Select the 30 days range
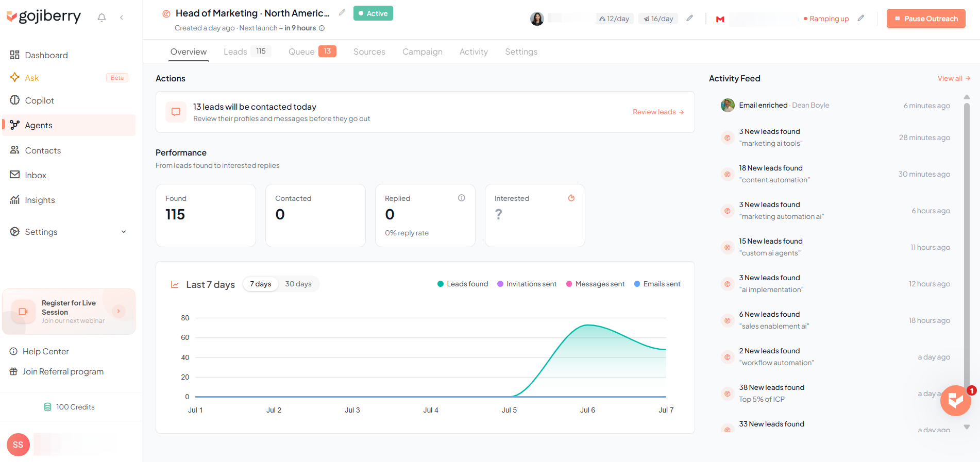Image resolution: width=980 pixels, height=462 pixels. [298, 284]
